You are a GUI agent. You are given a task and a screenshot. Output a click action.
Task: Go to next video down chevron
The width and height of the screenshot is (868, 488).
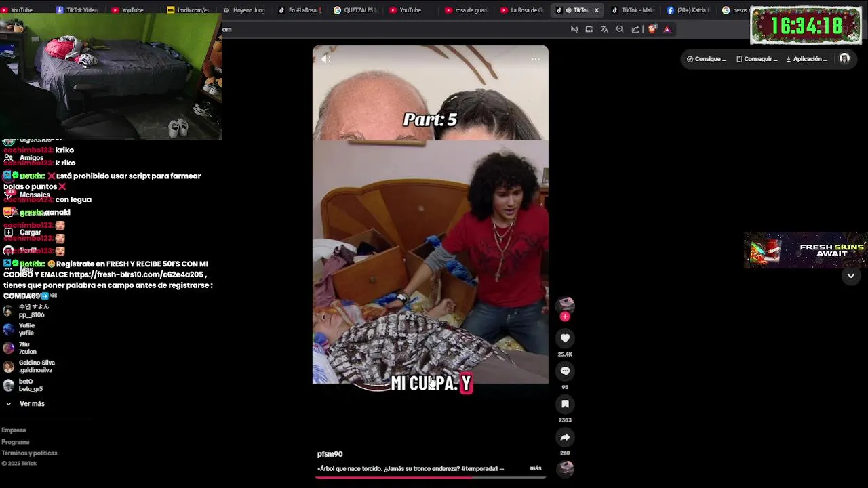click(850, 276)
